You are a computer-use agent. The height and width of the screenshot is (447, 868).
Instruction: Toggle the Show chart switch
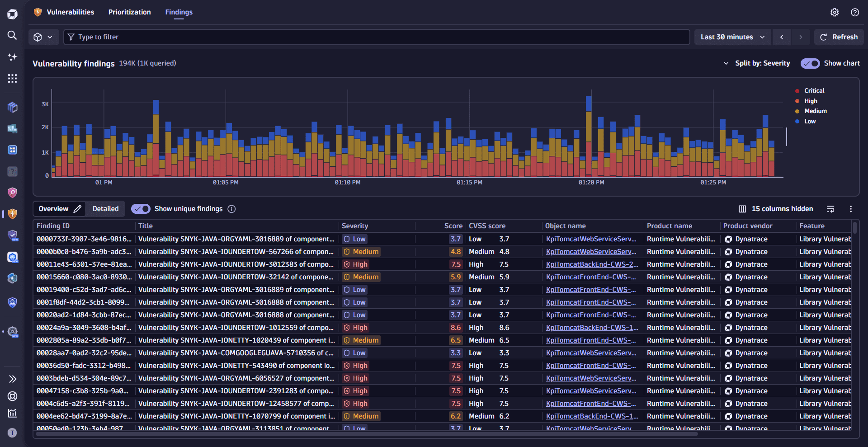point(810,63)
